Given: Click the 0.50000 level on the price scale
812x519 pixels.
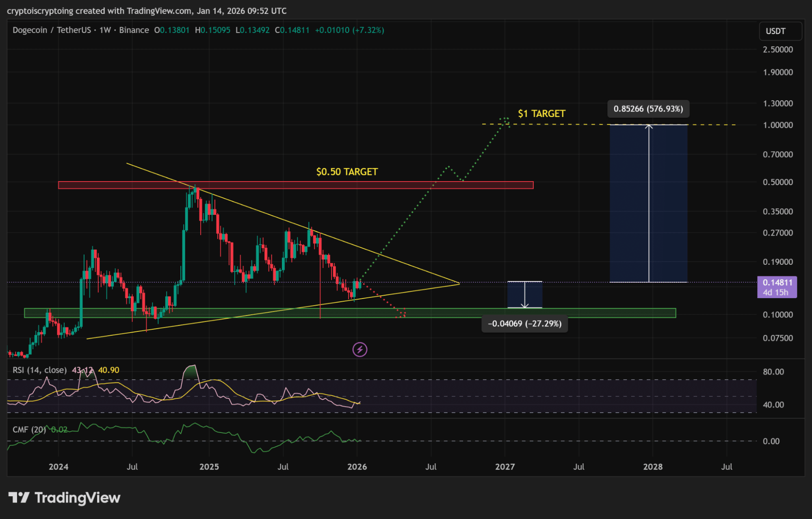Looking at the screenshot, I should (x=777, y=182).
